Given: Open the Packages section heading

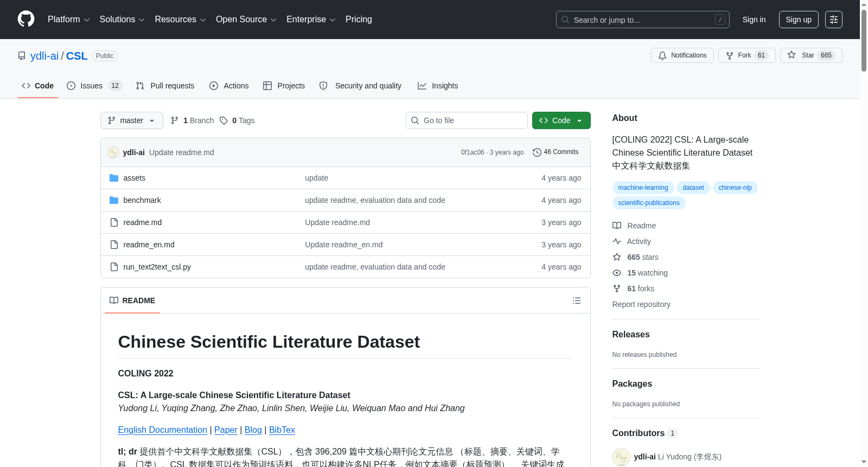Looking at the screenshot, I should pos(632,384).
